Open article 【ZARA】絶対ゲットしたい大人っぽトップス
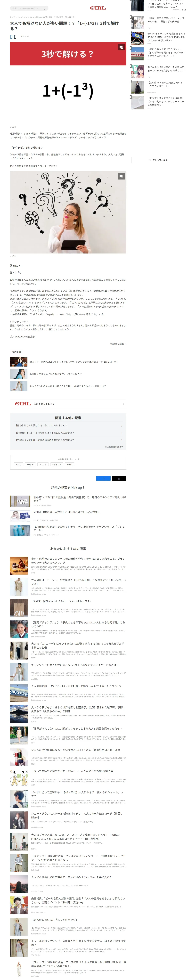The height and width of the screenshot is (980, 196). (61, 601)
